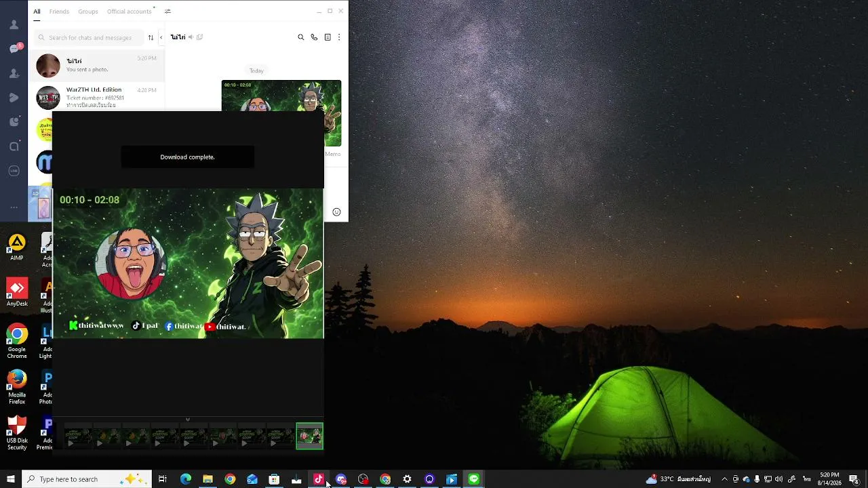The height and width of the screenshot is (488, 868).
Task: Open the emoji sticker picker
Action: (x=336, y=212)
